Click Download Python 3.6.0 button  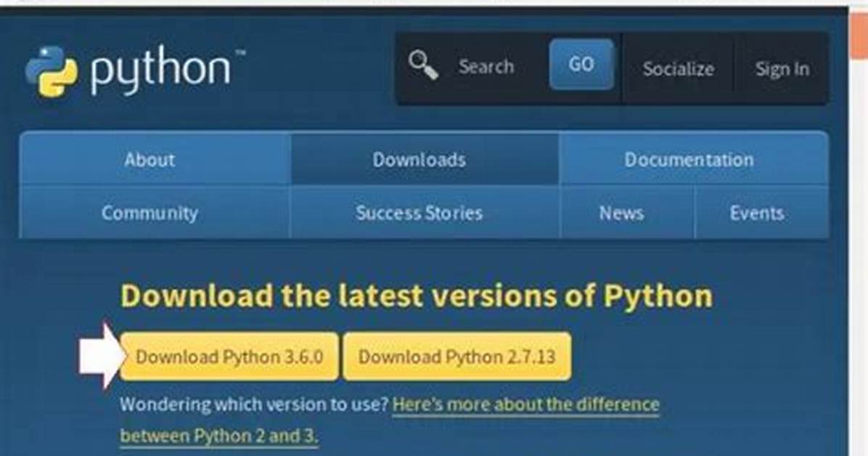point(229,357)
